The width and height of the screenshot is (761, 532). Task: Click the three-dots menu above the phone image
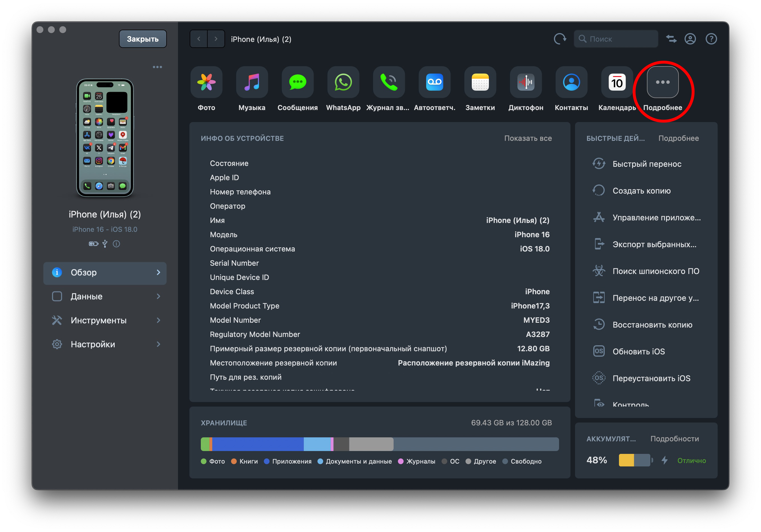[x=157, y=67]
